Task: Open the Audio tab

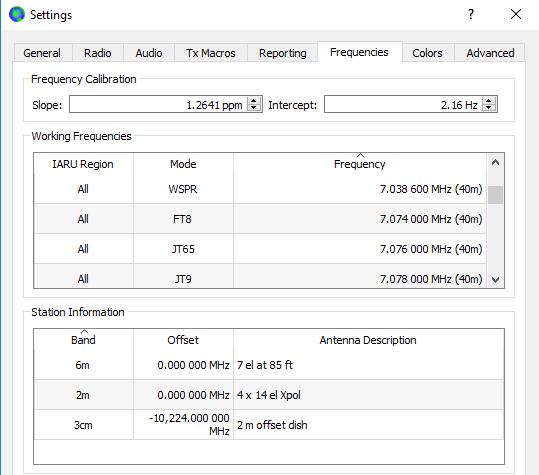Action: 149,53
